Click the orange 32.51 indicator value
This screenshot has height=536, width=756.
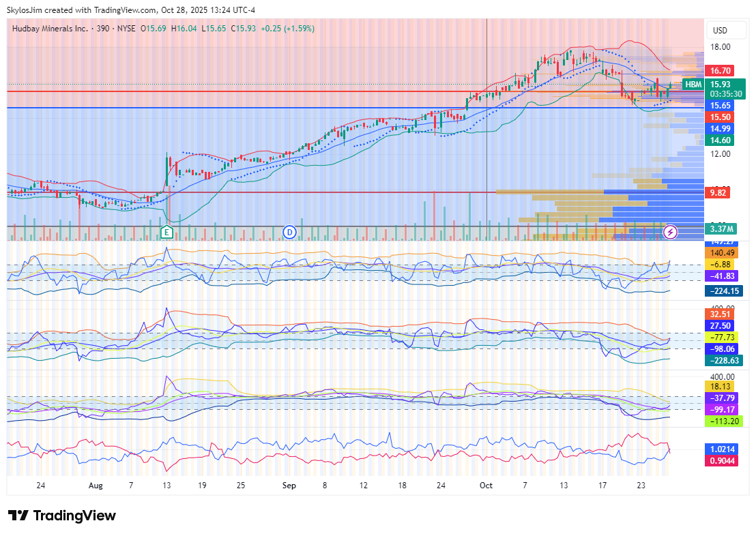[x=719, y=314]
